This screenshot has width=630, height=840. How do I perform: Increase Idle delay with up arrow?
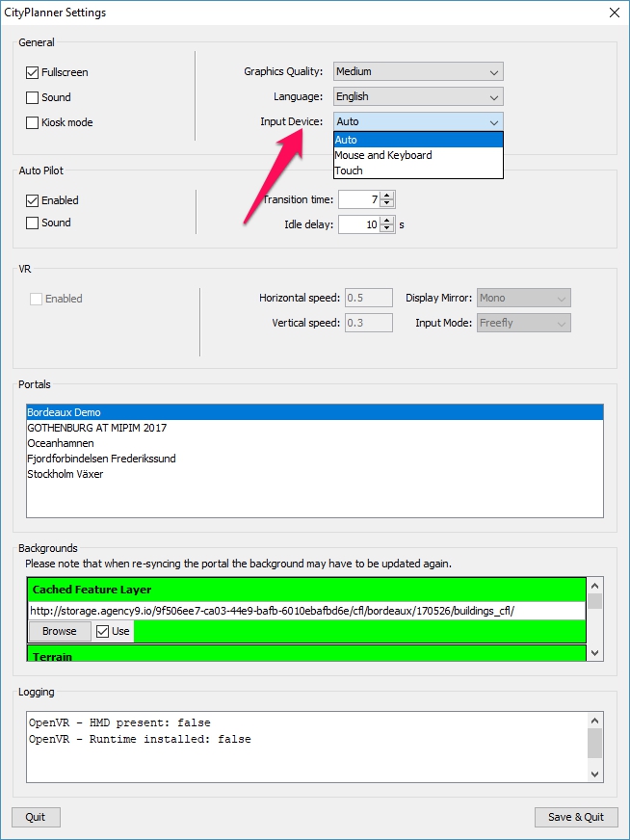point(387,221)
